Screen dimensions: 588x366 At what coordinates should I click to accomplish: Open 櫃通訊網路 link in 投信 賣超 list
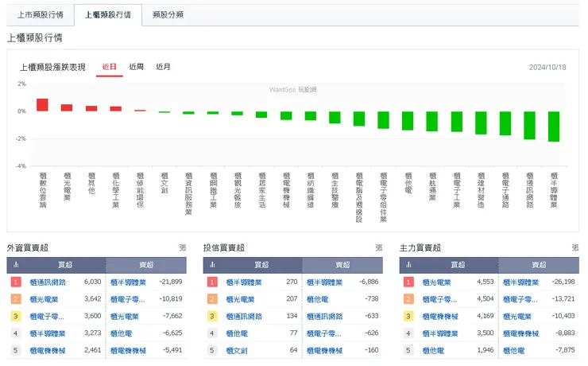pos(324,317)
